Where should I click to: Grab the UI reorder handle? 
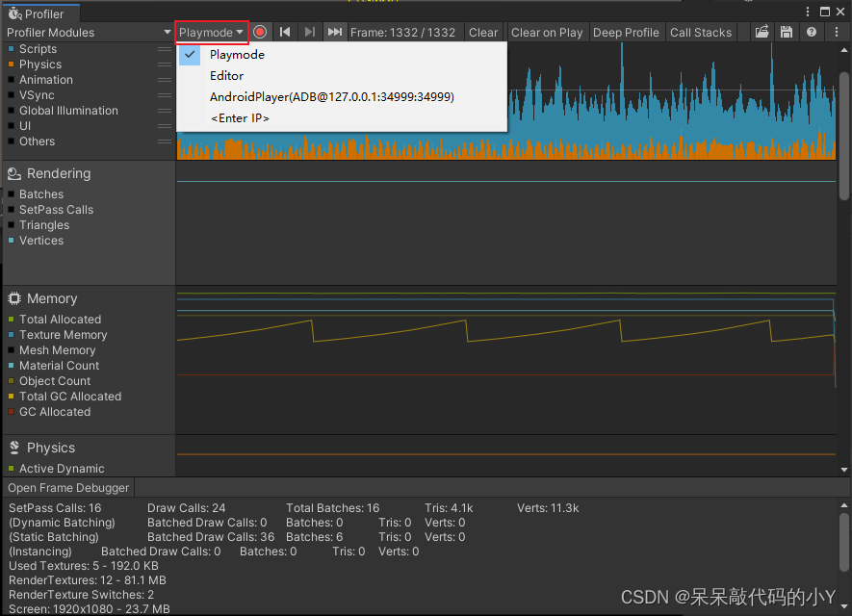coord(164,125)
